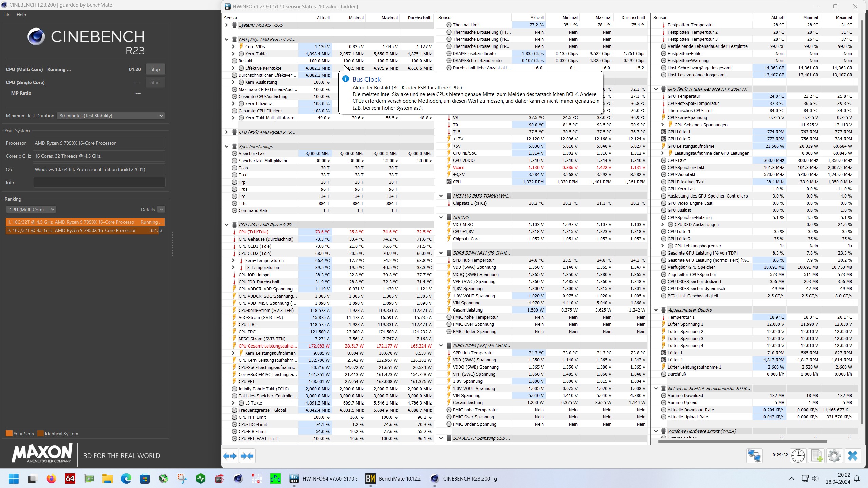
Task: Open HWiNFO remote network monitoring icon
Action: pyautogui.click(x=754, y=455)
